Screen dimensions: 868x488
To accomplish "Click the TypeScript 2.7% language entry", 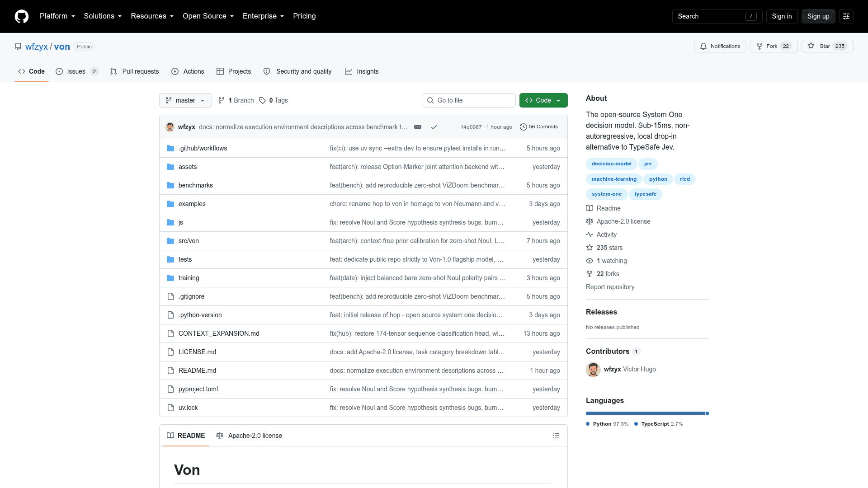I will coord(659,424).
